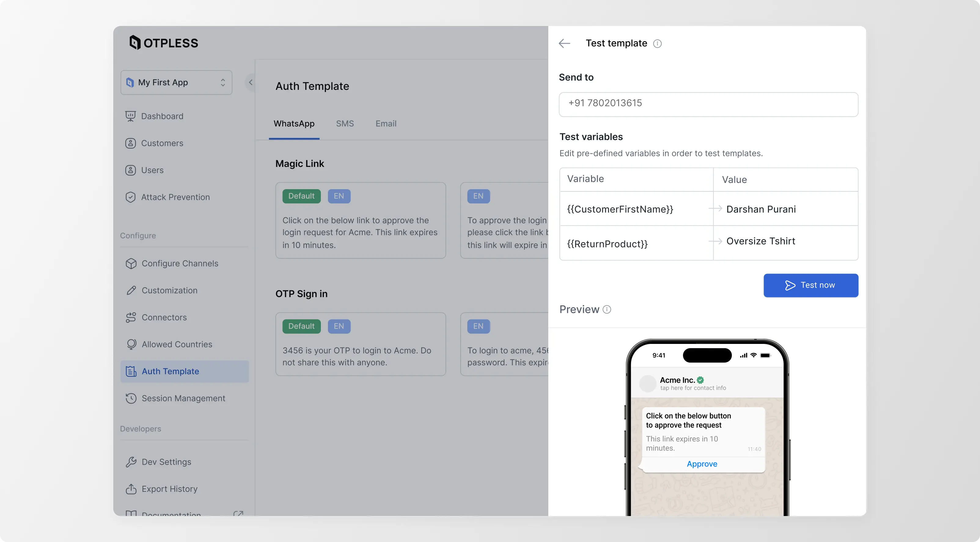Switch to the SMS tab
This screenshot has width=980, height=542.
[x=345, y=123]
